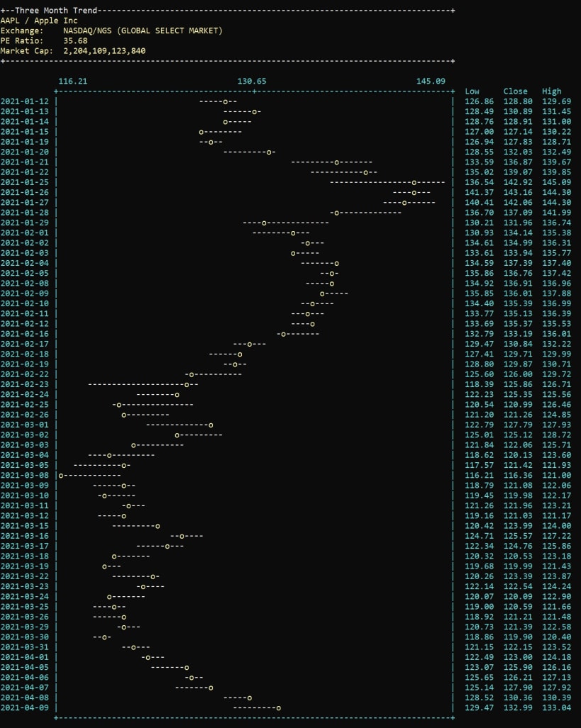This screenshot has width=581, height=728.
Task: Click the low value 116.21 in the 2021-03-08 row
Action: [480, 476]
